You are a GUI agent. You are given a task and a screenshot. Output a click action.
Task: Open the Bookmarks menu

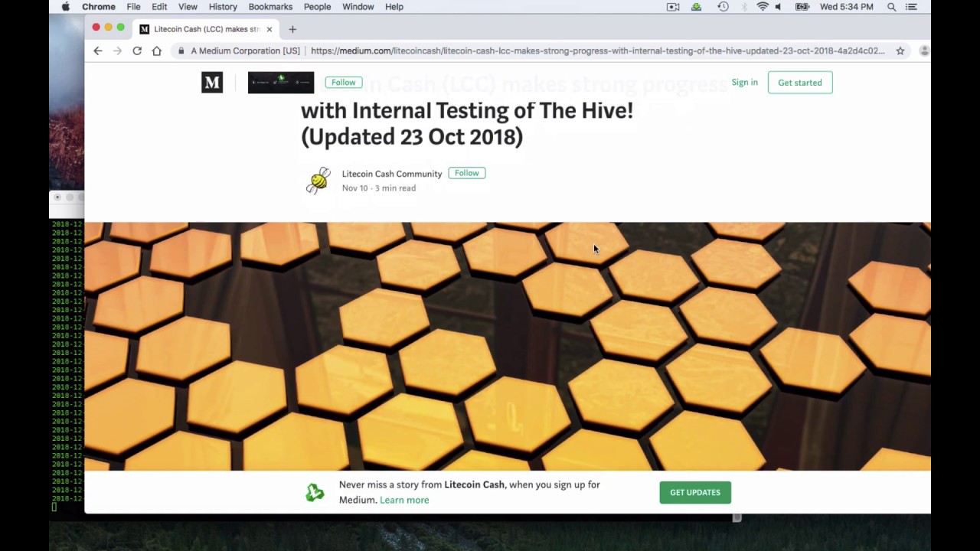(270, 7)
